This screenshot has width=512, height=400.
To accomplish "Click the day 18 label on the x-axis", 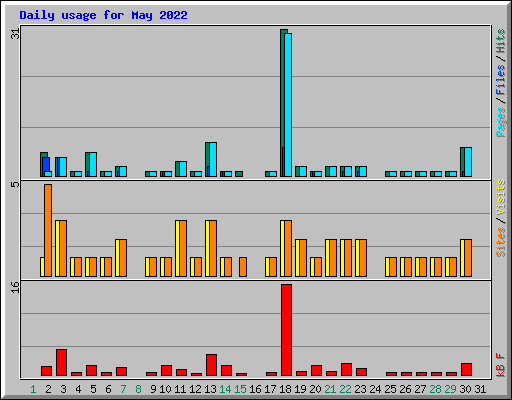I will pyautogui.click(x=285, y=389).
